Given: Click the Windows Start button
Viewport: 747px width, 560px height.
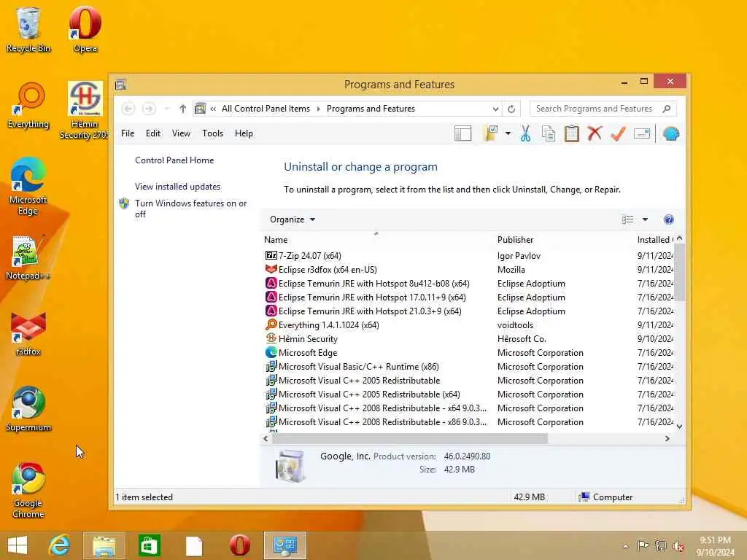Looking at the screenshot, I should pos(18,545).
